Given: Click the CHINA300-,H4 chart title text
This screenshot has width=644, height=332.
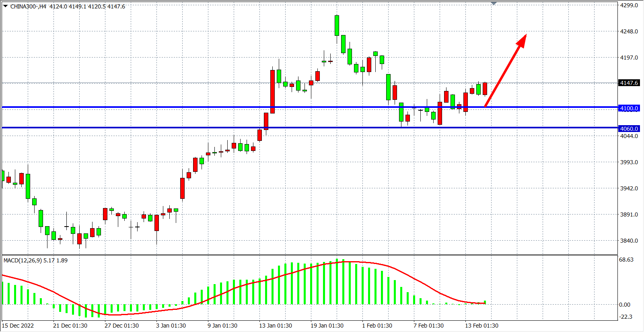Looking at the screenshot, I should [29, 6].
